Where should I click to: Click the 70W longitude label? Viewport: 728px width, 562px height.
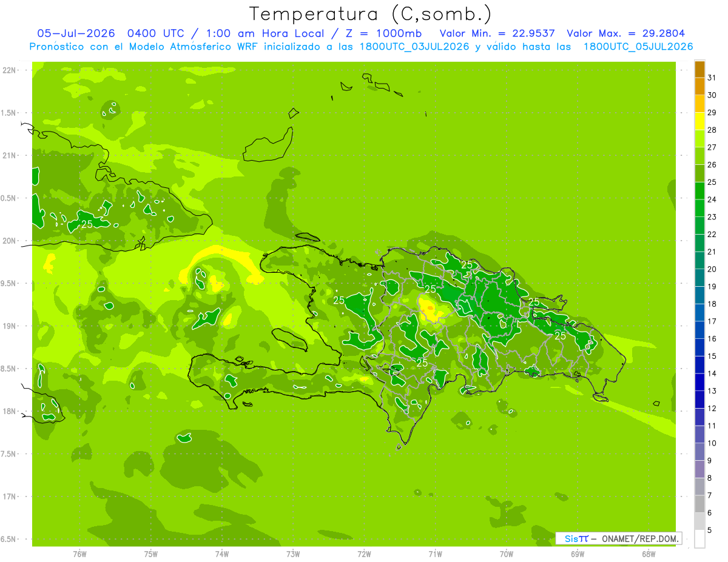point(507,554)
